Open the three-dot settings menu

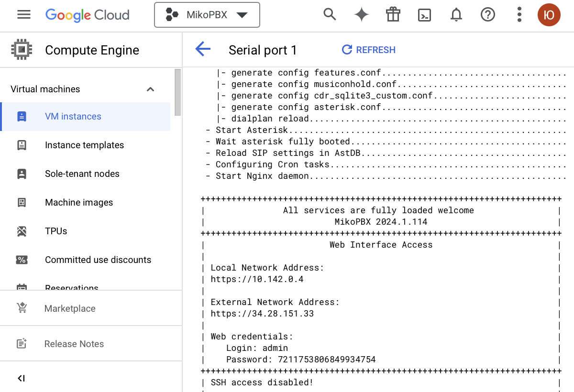coord(519,15)
